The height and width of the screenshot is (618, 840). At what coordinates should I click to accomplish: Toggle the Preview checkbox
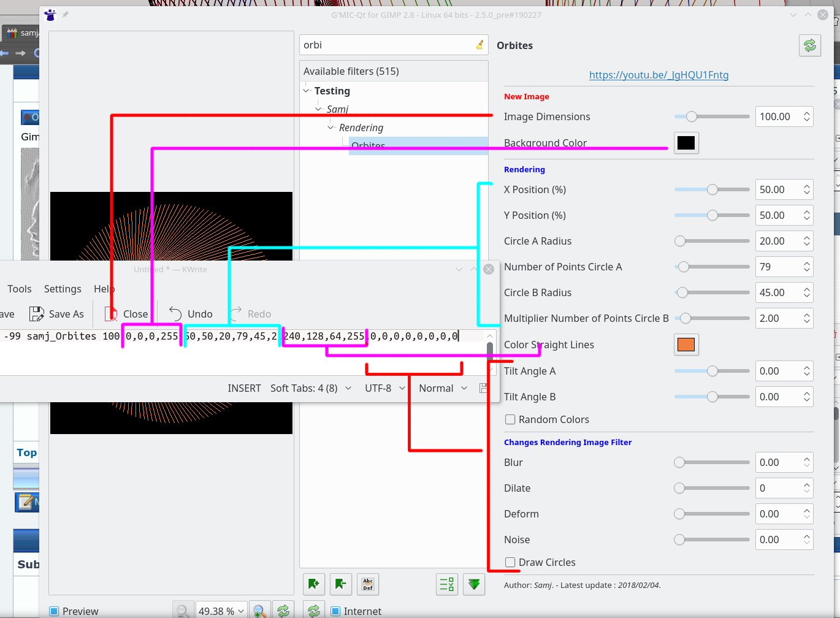click(x=54, y=611)
